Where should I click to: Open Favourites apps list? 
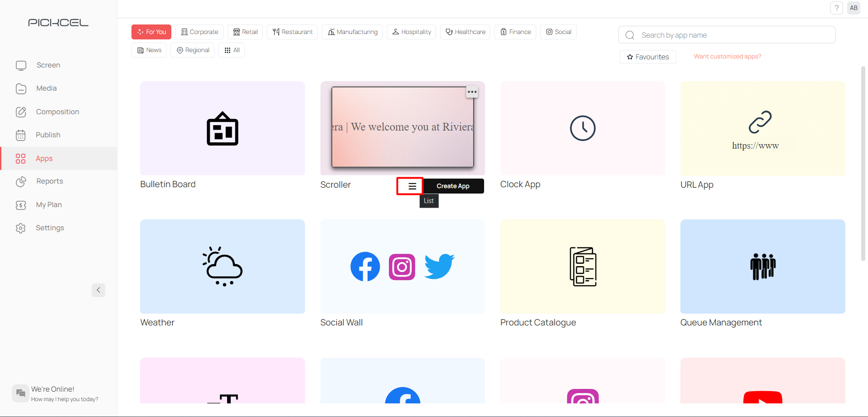pyautogui.click(x=648, y=57)
